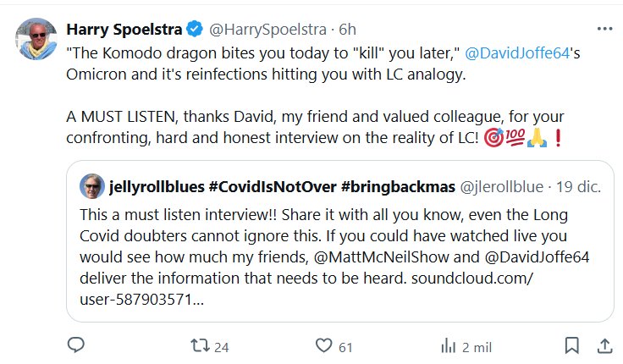Share the tweet via share icon
Screen dimensions: 623x364
(x=605, y=345)
